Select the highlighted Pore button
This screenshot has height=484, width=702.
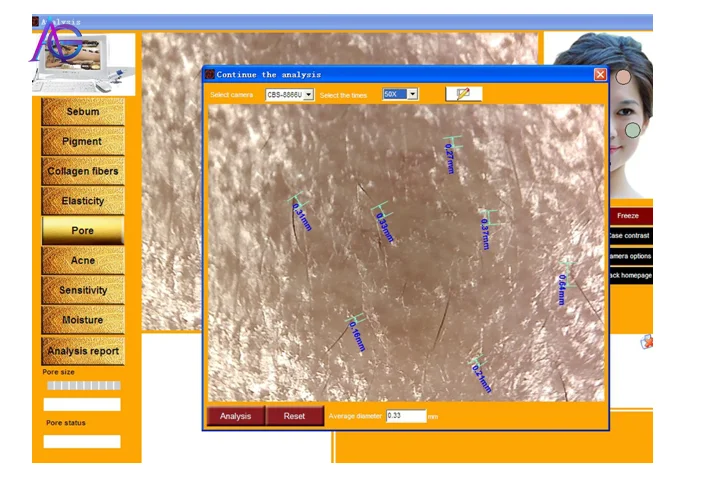coord(83,231)
